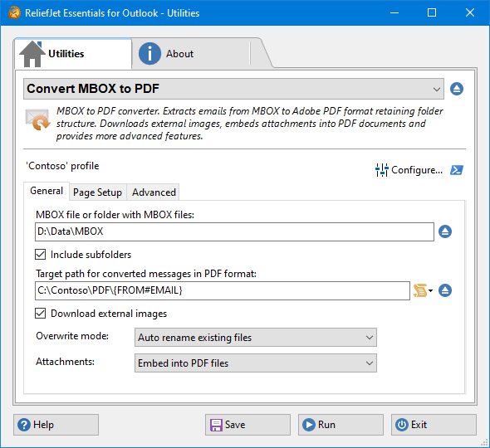Select the General tab
The image size is (490, 448).
47,191
